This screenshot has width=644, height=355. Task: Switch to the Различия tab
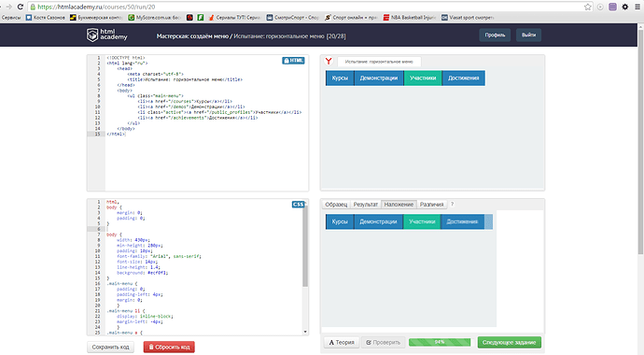431,205
